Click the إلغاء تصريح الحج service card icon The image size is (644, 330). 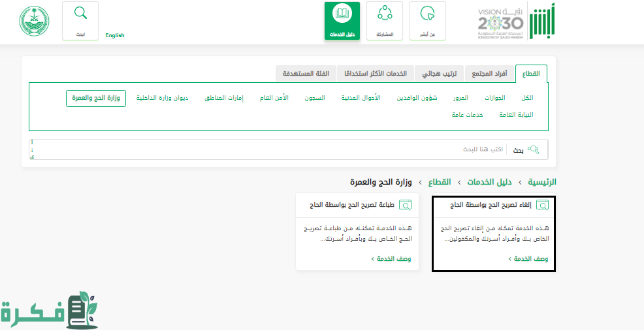542,205
